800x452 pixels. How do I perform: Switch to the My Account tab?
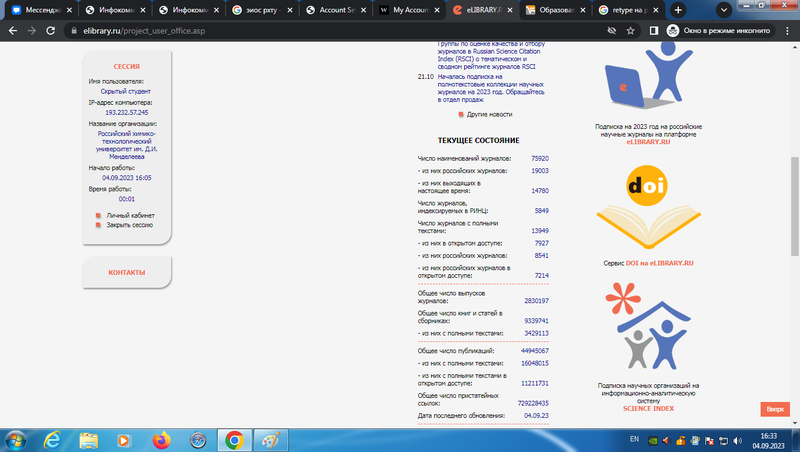(x=410, y=9)
